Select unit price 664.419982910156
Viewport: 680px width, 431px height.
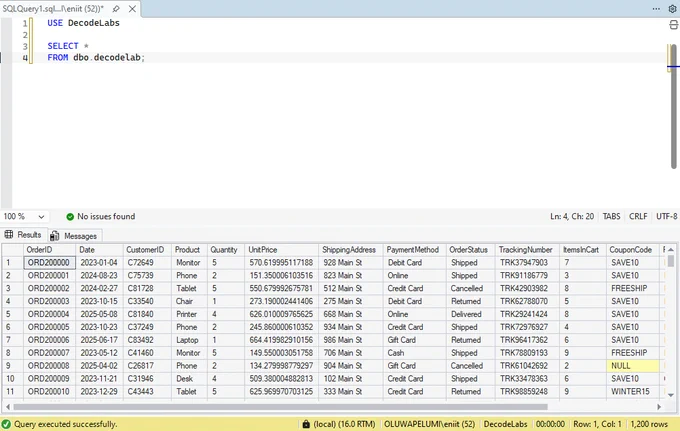click(x=281, y=340)
